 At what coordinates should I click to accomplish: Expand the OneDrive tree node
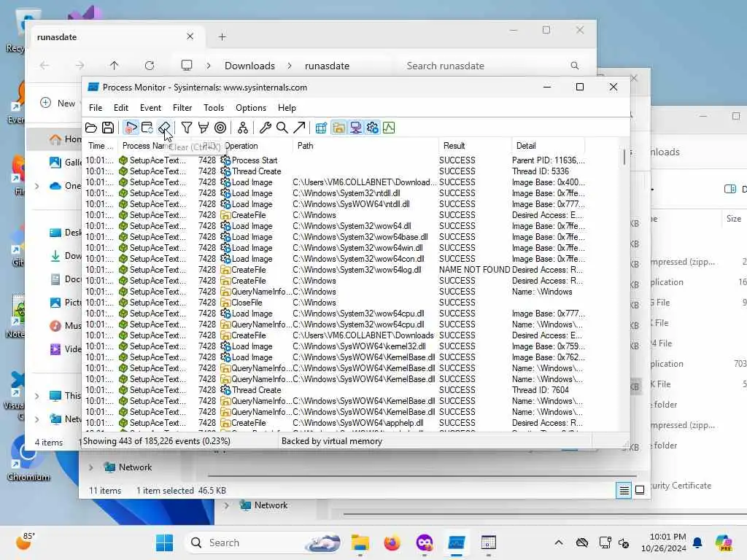coord(37,186)
